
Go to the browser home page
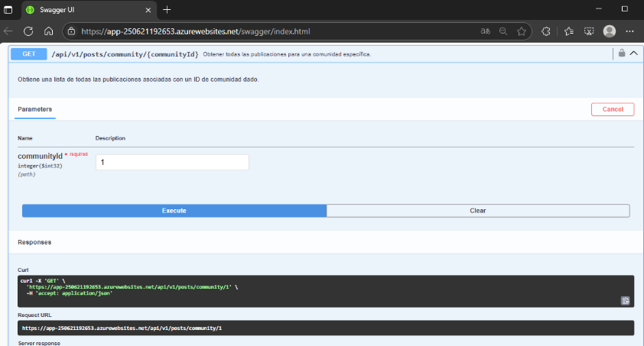(x=48, y=31)
